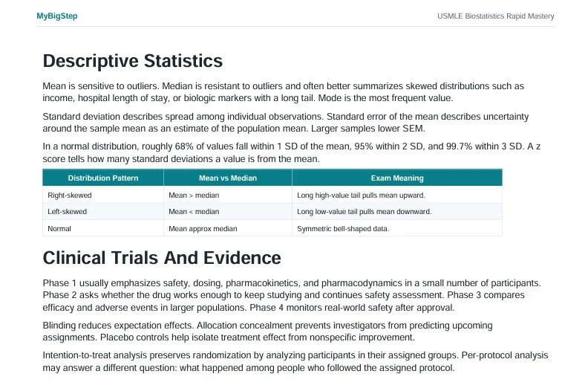Image resolution: width=588 pixels, height=388 pixels.
Task: Click the Distribution Pattern column header
Action: coord(103,178)
